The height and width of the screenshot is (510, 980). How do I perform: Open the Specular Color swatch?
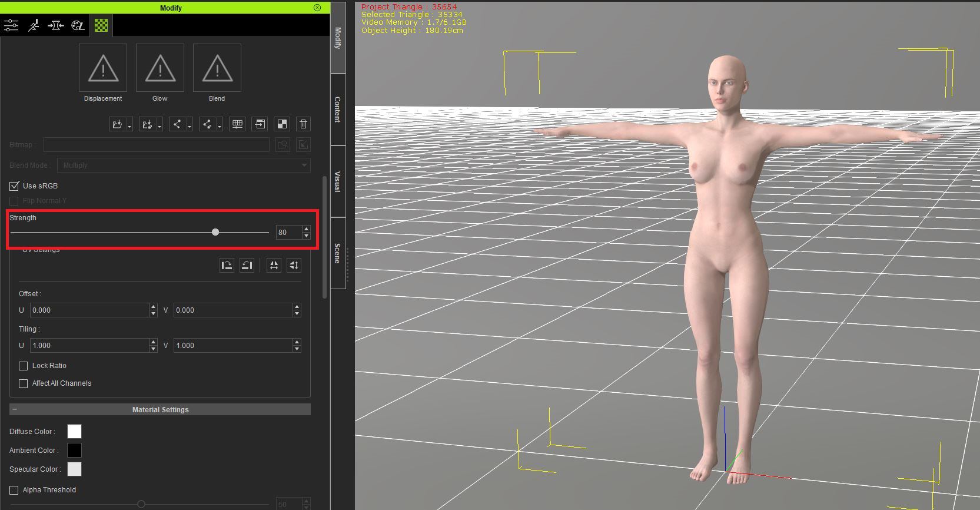74,469
